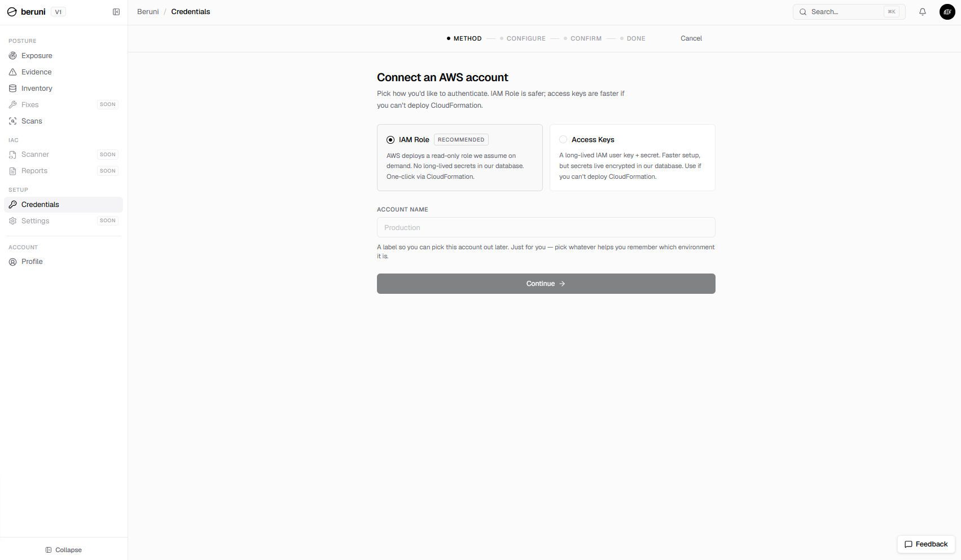Click SOON badge next to Reports

(x=108, y=171)
